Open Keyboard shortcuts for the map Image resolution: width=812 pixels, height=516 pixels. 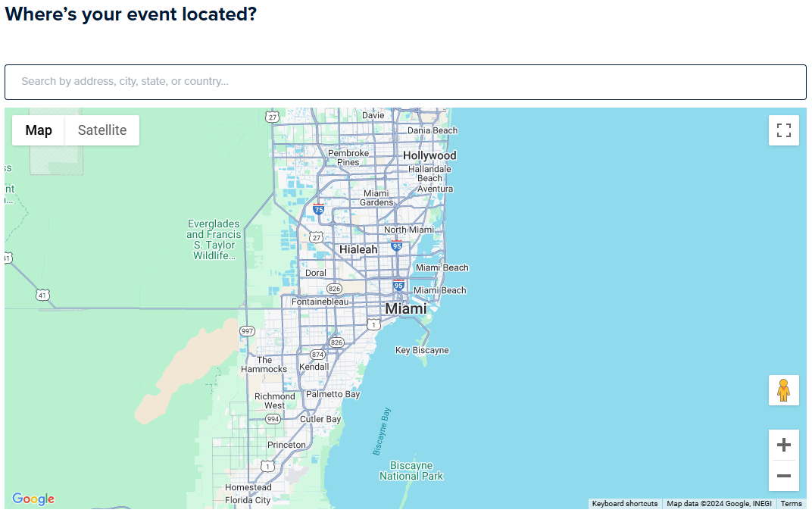pyautogui.click(x=624, y=504)
